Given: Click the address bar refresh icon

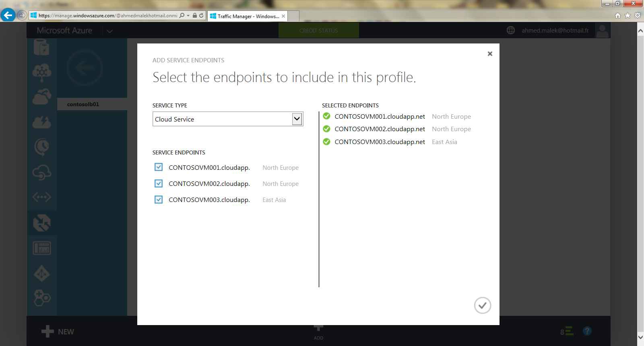Looking at the screenshot, I should pos(201,15).
